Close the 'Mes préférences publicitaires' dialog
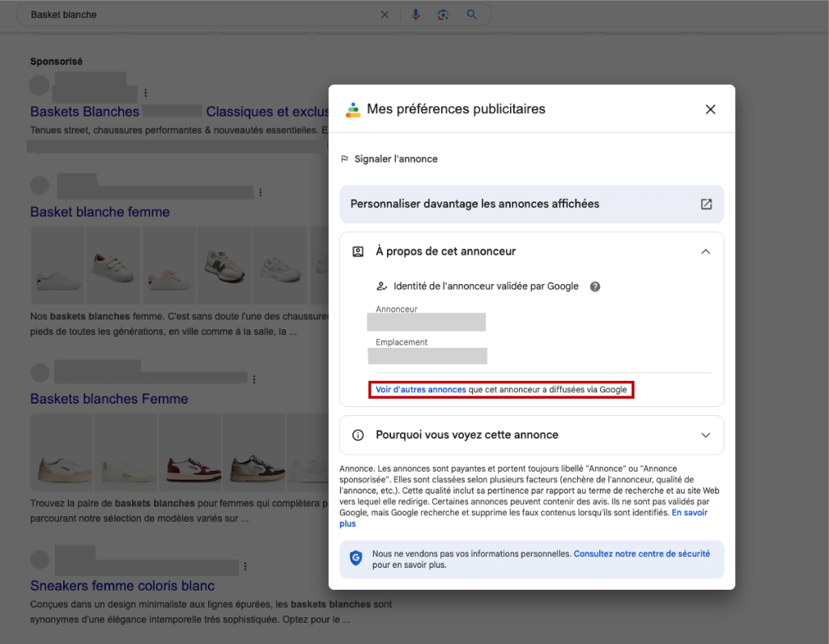This screenshot has height=644, width=829. (x=710, y=109)
